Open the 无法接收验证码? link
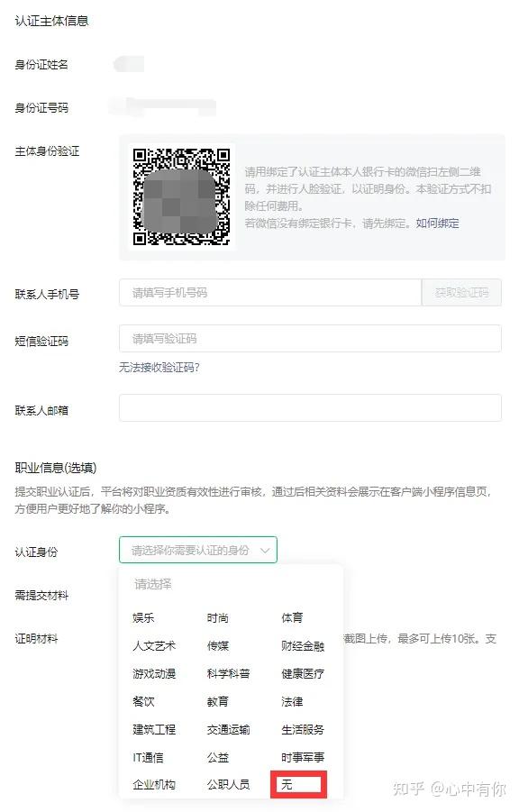 tap(159, 367)
